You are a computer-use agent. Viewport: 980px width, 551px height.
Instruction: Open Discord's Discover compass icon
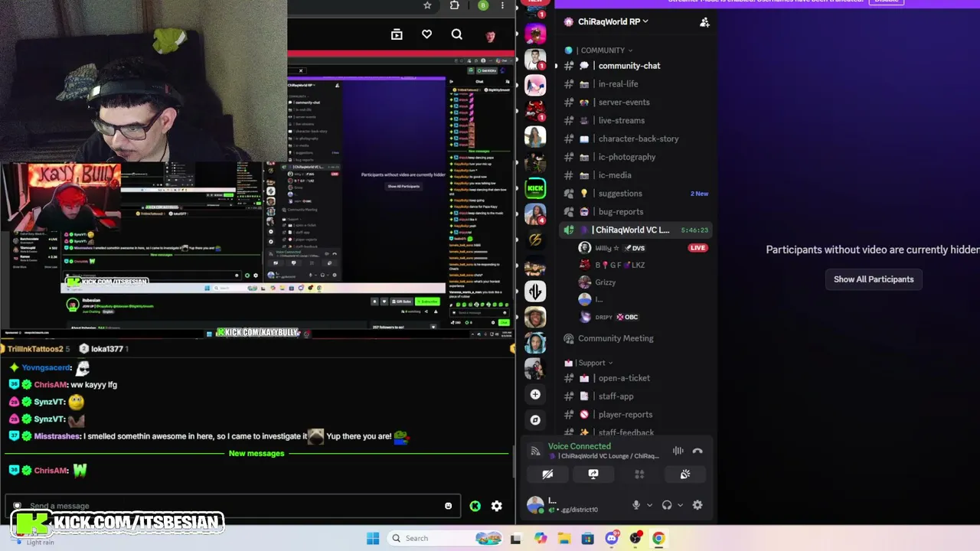(x=535, y=419)
